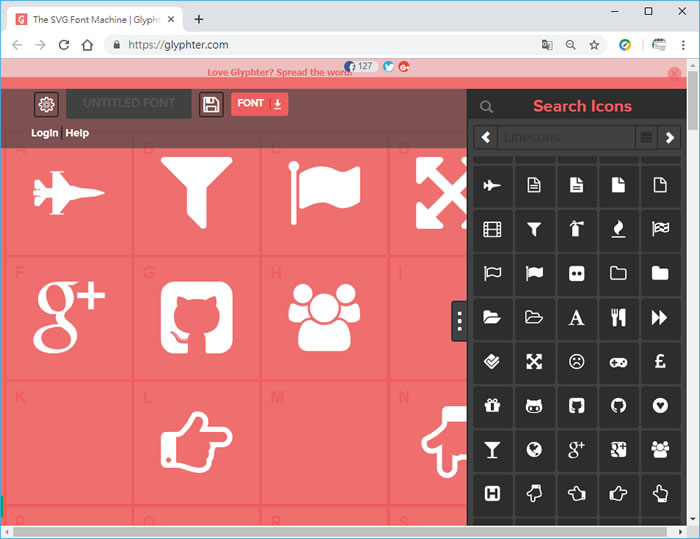Bookmark this page with star icon
The image size is (700, 539).
(594, 45)
